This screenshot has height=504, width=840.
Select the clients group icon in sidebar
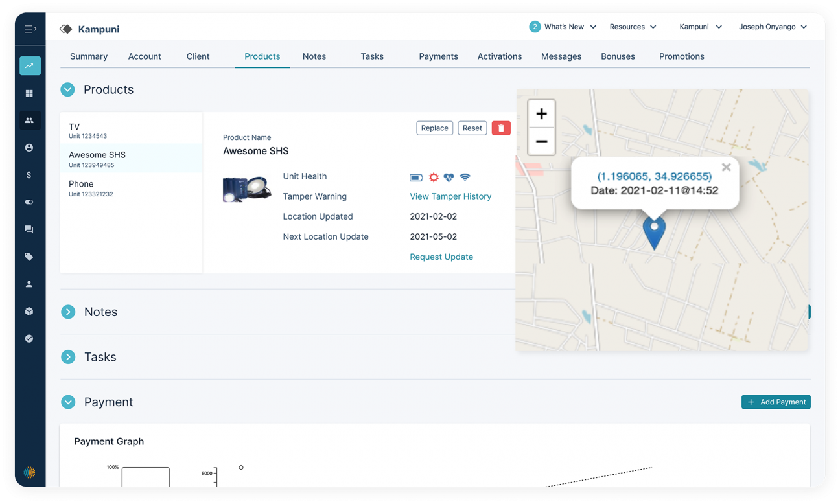pos(30,120)
